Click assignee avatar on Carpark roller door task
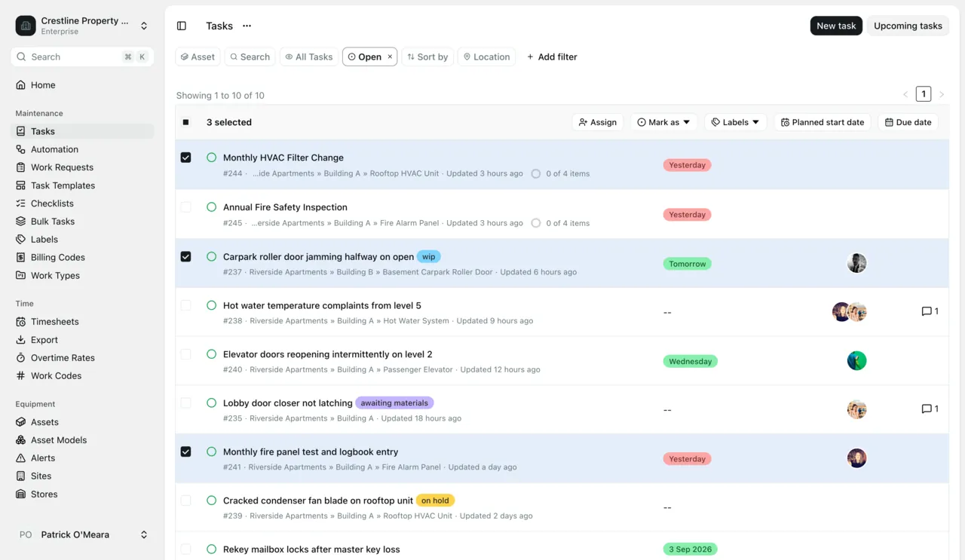The height and width of the screenshot is (560, 965). tap(856, 263)
